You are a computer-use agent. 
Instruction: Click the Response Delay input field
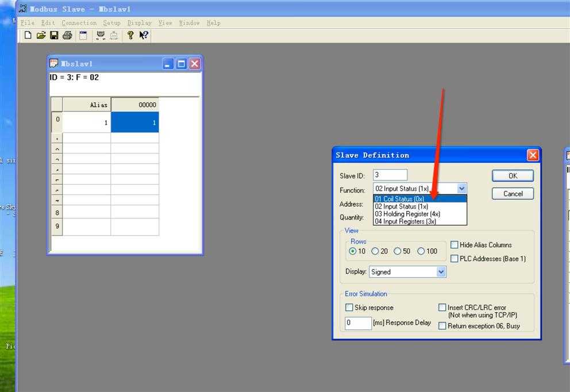[358, 322]
